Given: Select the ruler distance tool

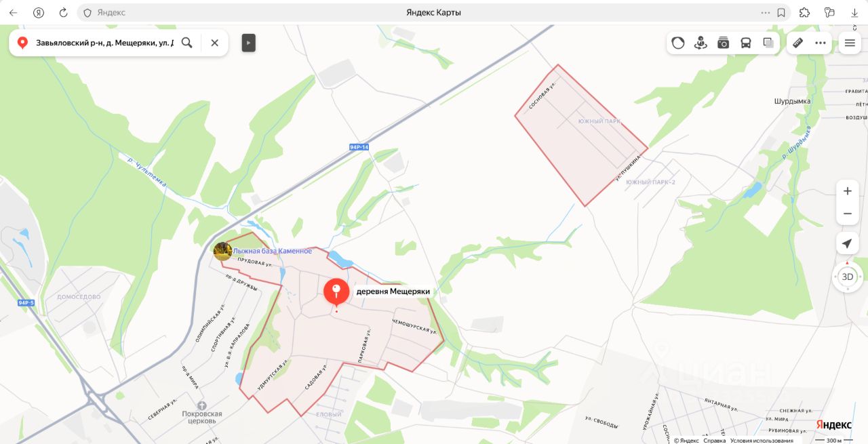Looking at the screenshot, I should tap(798, 43).
